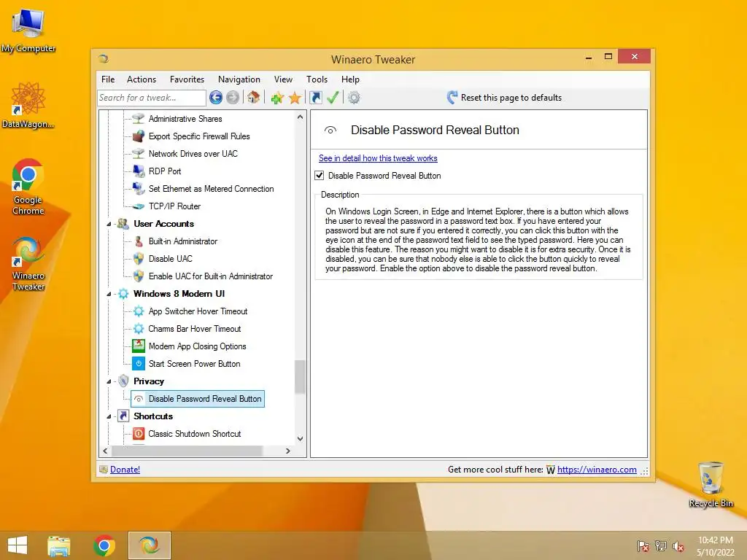Click the green checkmark toolbar icon

coord(333,98)
